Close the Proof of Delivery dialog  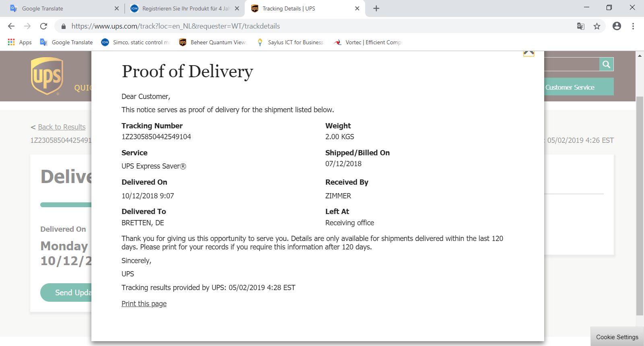point(529,53)
